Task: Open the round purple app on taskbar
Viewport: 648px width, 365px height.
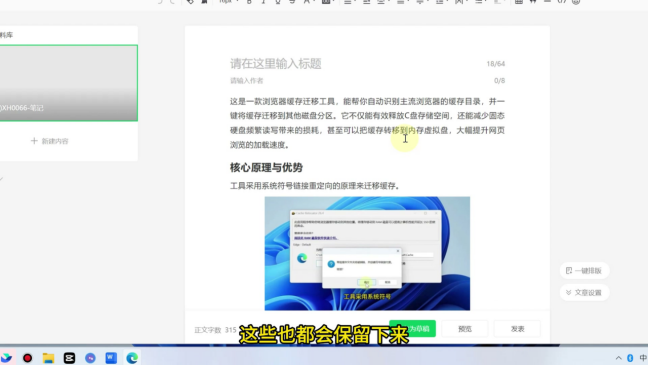Action: point(90,358)
